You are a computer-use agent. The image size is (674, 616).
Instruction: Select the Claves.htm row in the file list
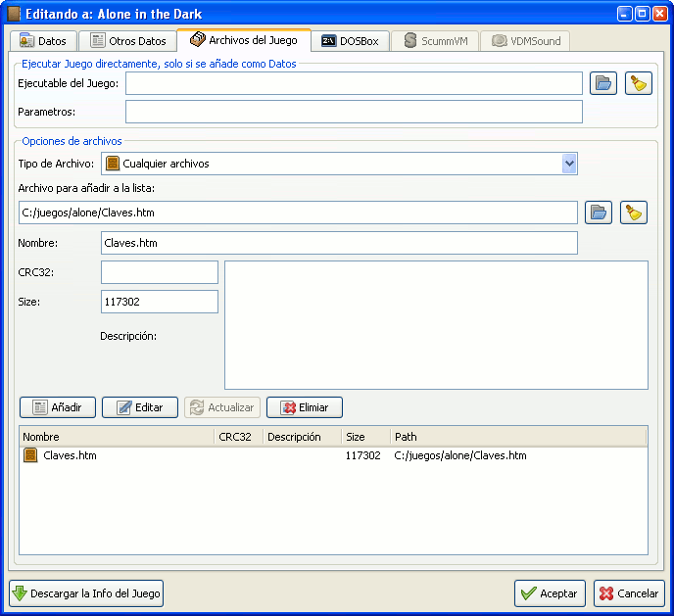pos(333,455)
